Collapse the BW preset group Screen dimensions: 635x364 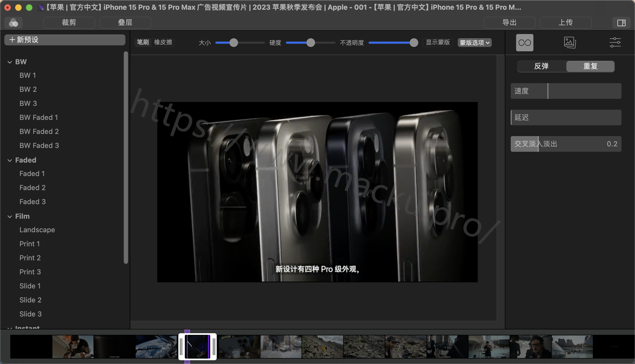[10, 62]
